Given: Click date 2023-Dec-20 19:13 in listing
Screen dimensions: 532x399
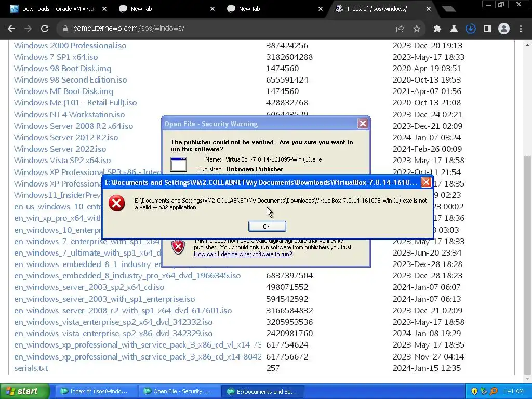Looking at the screenshot, I should pos(428,46).
